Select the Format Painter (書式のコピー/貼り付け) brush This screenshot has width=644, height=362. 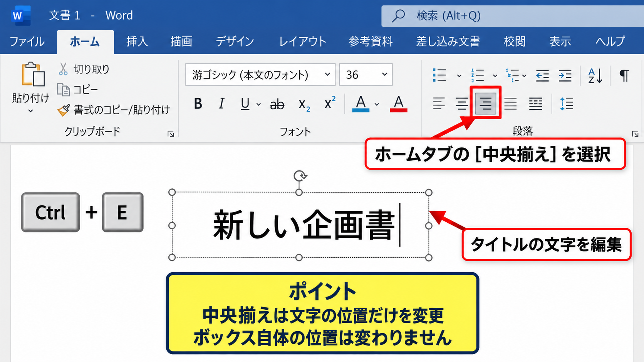click(64, 110)
